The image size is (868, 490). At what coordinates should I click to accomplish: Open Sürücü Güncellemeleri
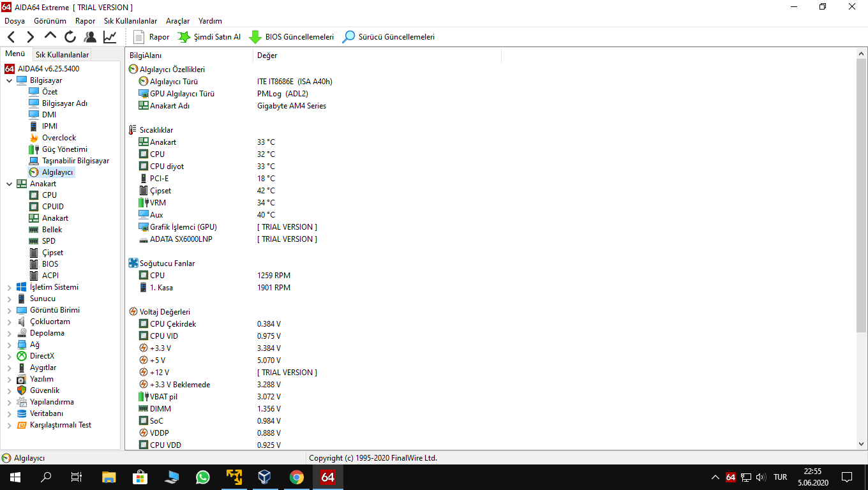point(389,37)
